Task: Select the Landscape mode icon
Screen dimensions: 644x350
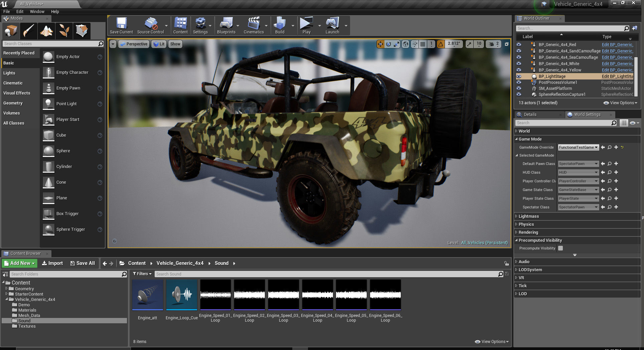Action: pos(46,31)
